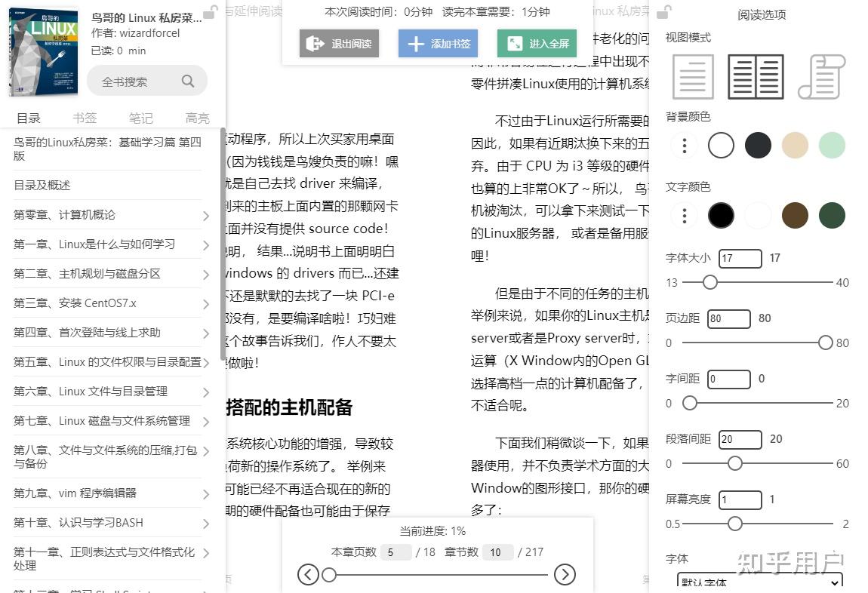This screenshot has width=868, height=593.
Task: View the 高亮 highlights tab
Action: (197, 117)
